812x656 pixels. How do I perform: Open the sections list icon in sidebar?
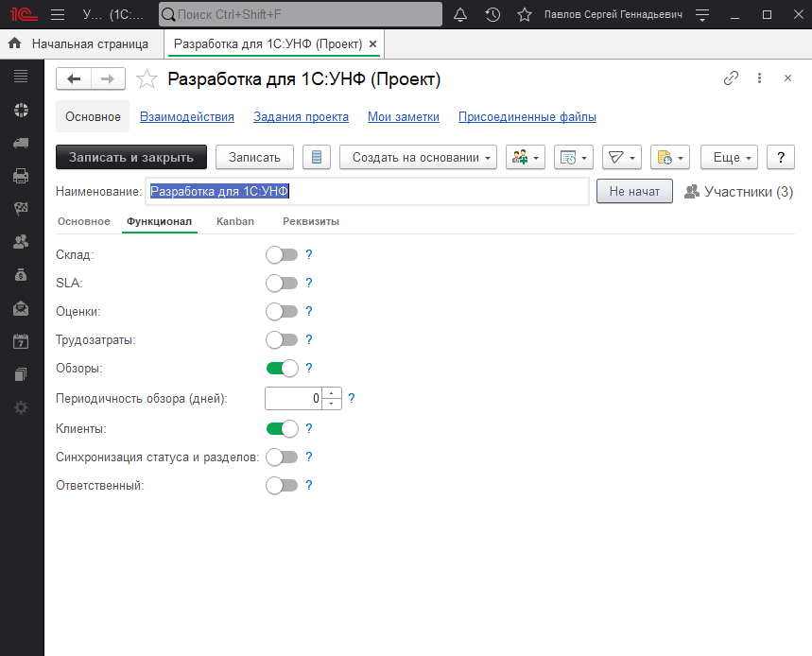[x=21, y=77]
